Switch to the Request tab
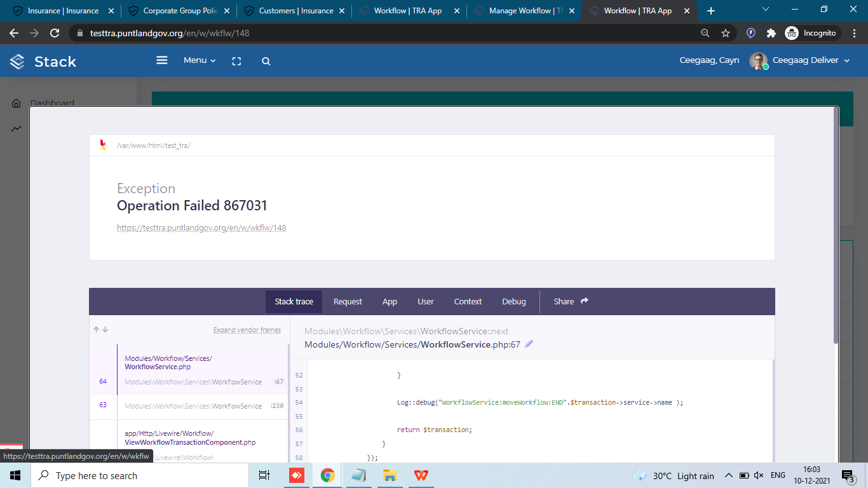This screenshot has width=868, height=488. click(348, 302)
